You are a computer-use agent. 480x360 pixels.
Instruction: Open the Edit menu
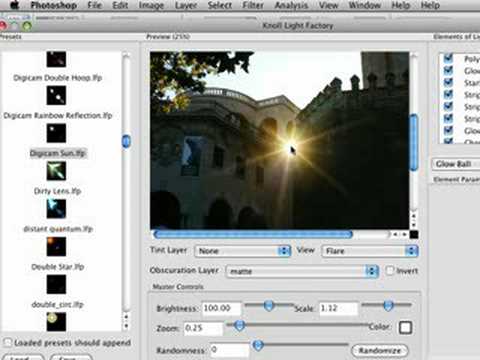point(120,5)
